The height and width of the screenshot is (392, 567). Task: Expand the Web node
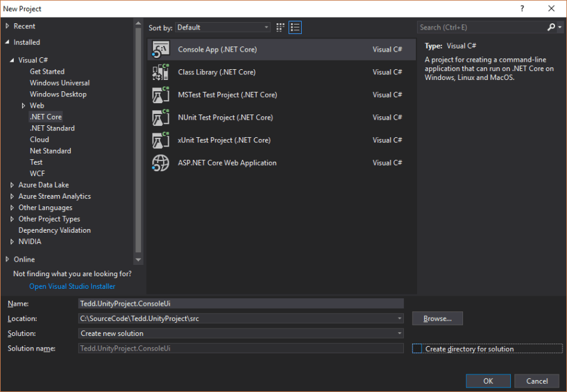point(23,106)
